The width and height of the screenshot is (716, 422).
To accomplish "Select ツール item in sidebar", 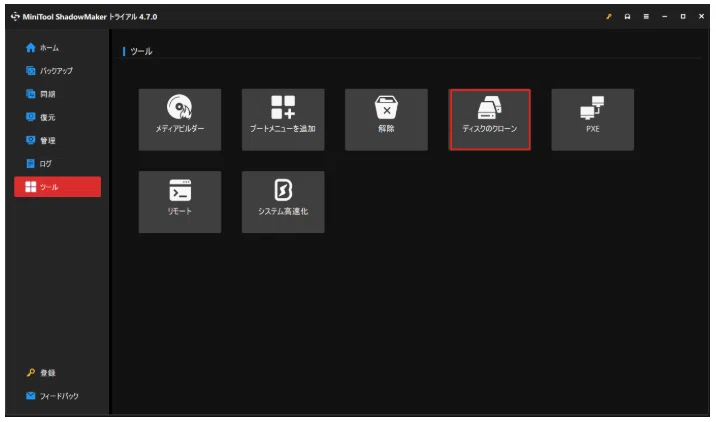I will 58,187.
